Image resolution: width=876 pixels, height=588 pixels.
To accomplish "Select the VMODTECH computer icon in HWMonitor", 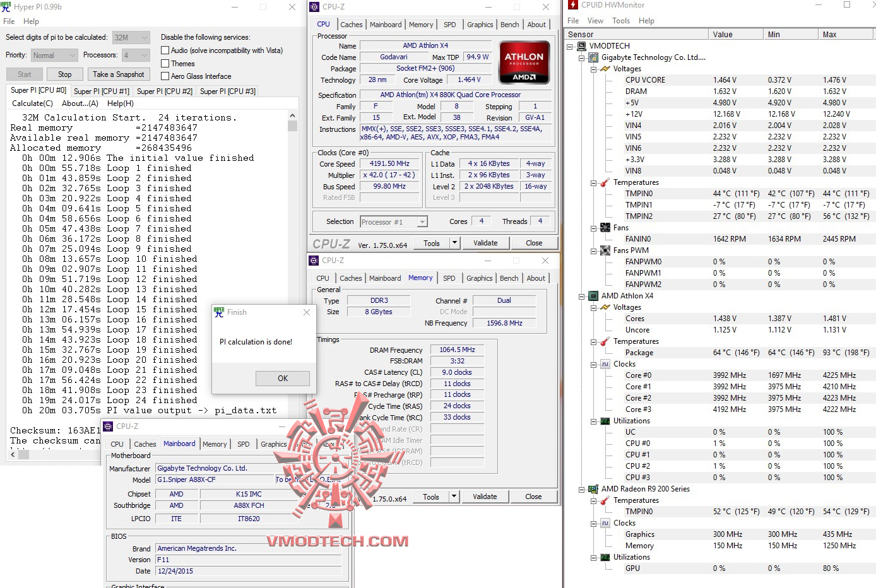I will 581,46.
